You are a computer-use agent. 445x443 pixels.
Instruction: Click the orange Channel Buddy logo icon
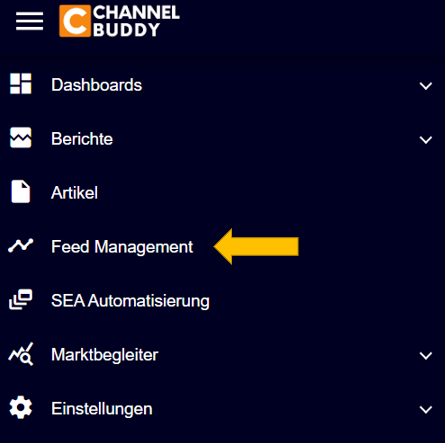point(75,21)
